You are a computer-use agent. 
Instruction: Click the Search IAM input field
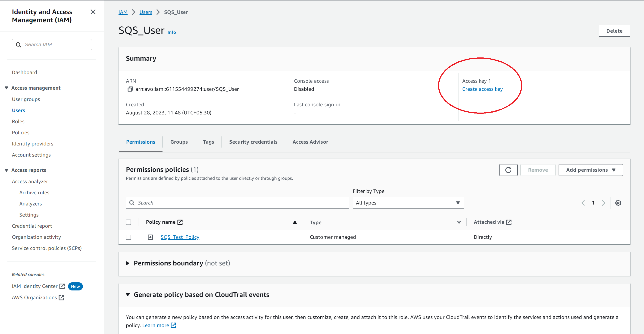click(51, 44)
